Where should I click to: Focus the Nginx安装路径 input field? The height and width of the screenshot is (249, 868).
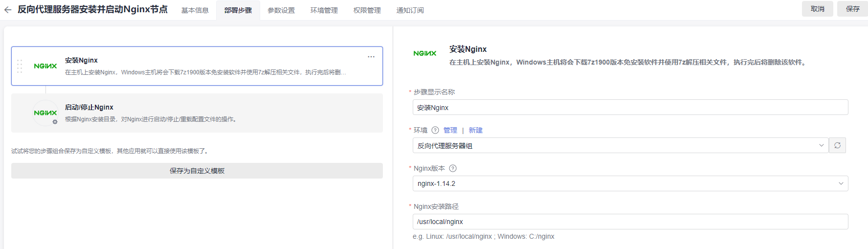630,222
